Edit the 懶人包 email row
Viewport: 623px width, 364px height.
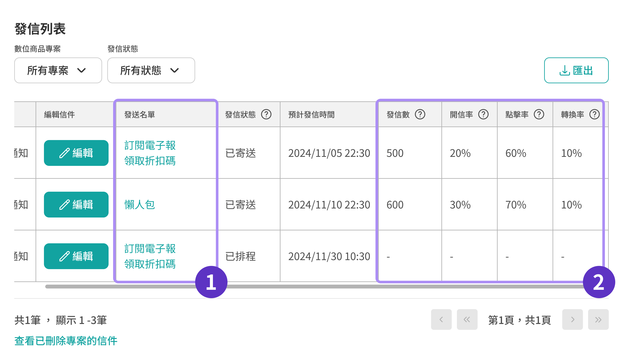pos(76,204)
